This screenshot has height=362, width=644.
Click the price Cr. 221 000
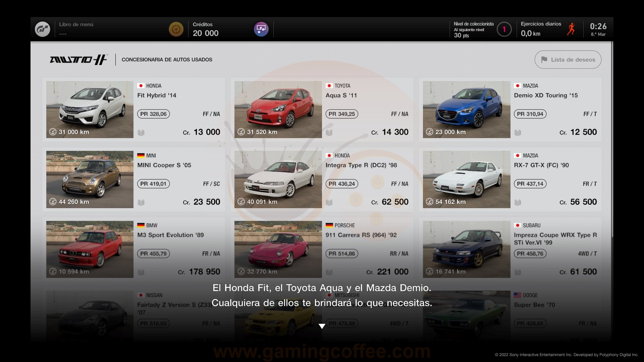pyautogui.click(x=387, y=272)
